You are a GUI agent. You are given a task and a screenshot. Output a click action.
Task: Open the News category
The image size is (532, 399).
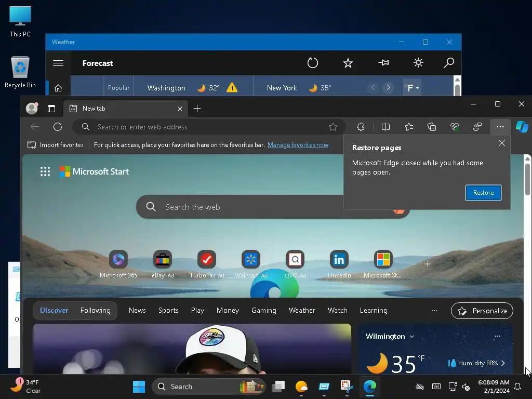pos(137,311)
